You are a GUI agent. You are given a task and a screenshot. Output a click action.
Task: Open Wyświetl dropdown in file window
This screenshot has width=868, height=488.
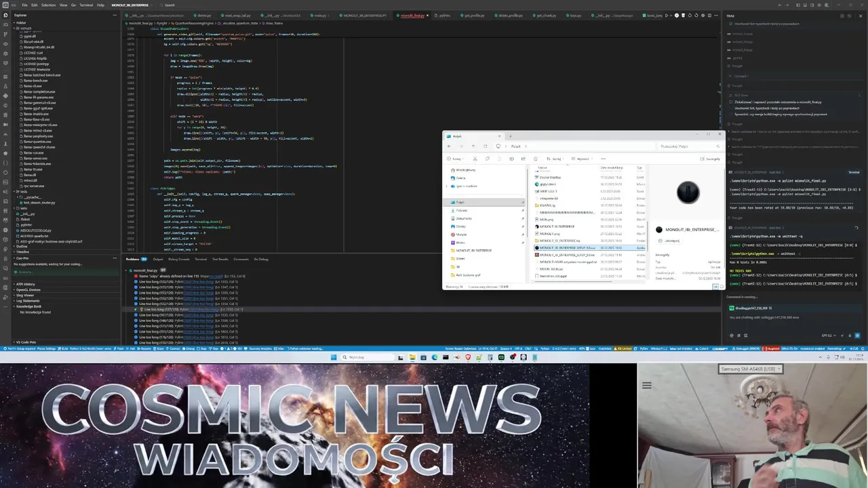click(582, 159)
